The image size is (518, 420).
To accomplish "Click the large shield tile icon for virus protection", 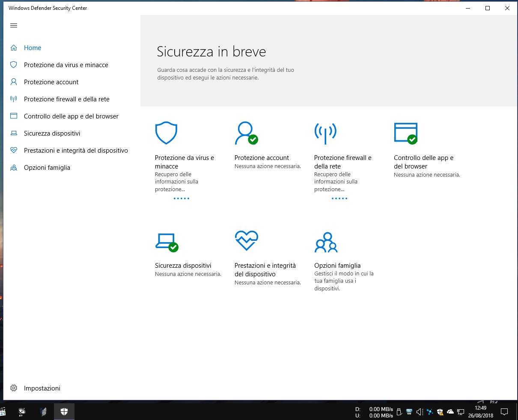I will 166,133.
